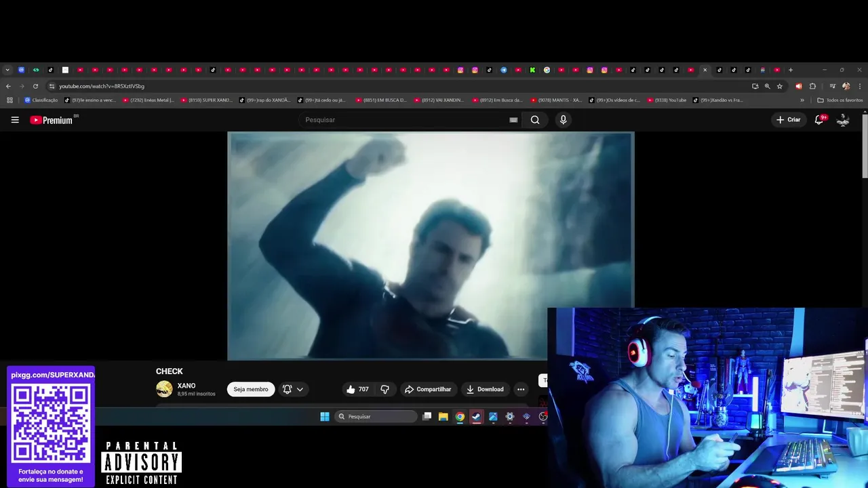Open File Explorer from taskbar
The height and width of the screenshot is (488, 868).
tap(443, 416)
